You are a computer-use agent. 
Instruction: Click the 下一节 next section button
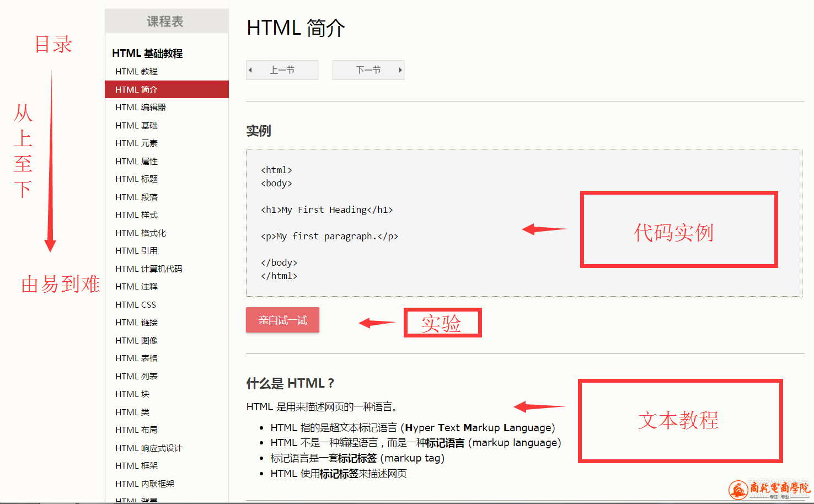click(x=368, y=70)
